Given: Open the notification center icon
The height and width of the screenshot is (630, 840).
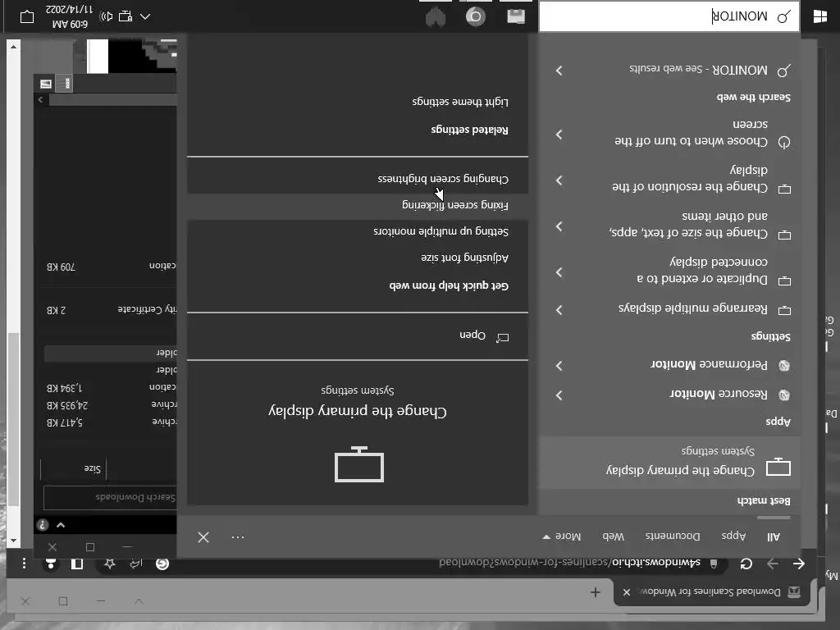Looking at the screenshot, I should [x=27, y=16].
